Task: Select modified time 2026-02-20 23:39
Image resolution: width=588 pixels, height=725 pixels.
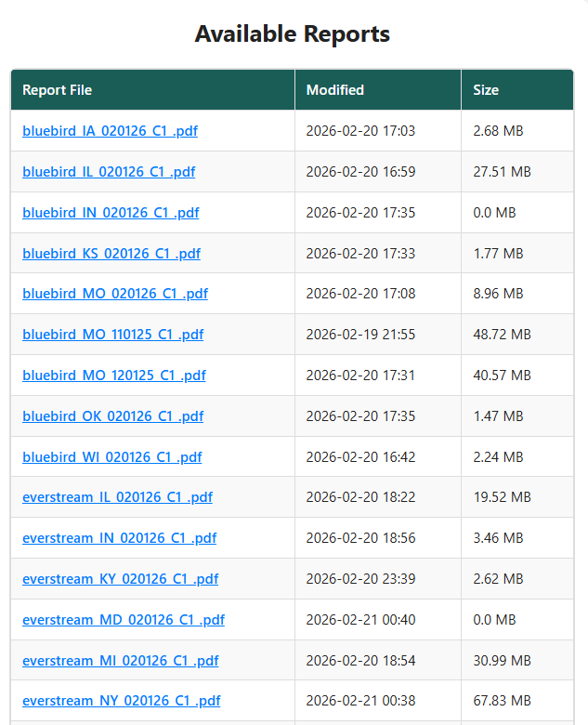Action: pos(360,579)
